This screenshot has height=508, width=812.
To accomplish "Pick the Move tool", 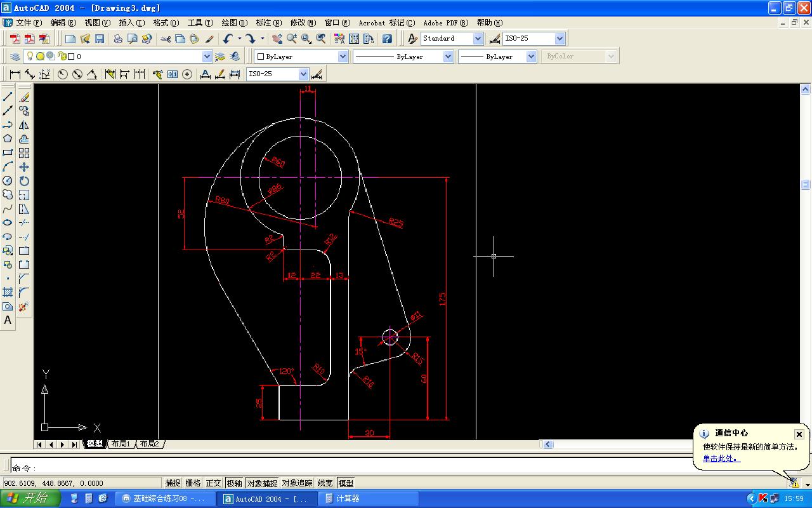I will point(24,167).
